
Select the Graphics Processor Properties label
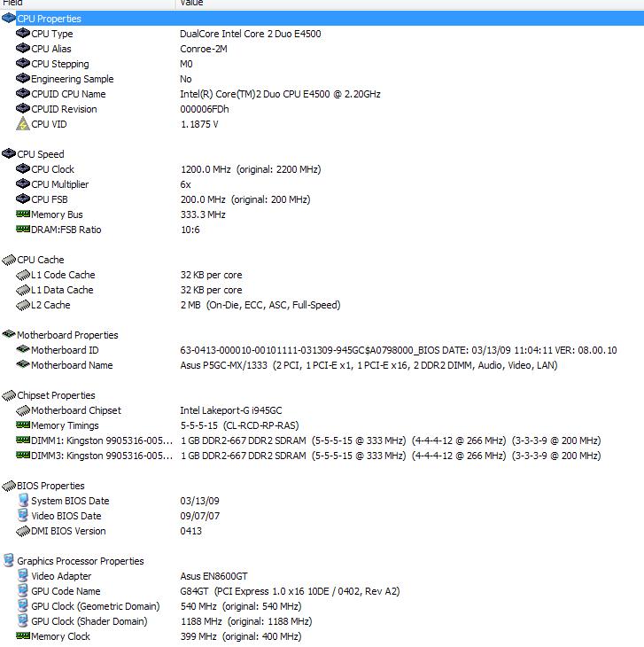pyautogui.click(x=81, y=561)
